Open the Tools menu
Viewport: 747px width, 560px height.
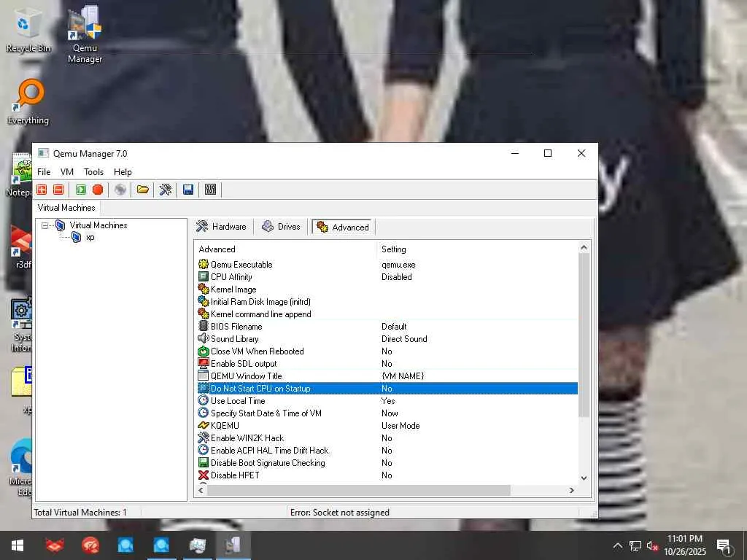[94, 172]
